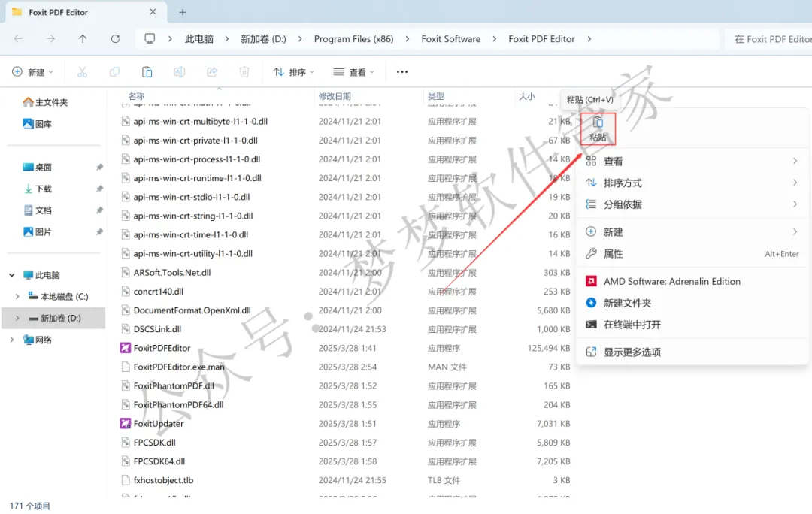
Task: Click the back navigation arrow
Action: tap(18, 39)
